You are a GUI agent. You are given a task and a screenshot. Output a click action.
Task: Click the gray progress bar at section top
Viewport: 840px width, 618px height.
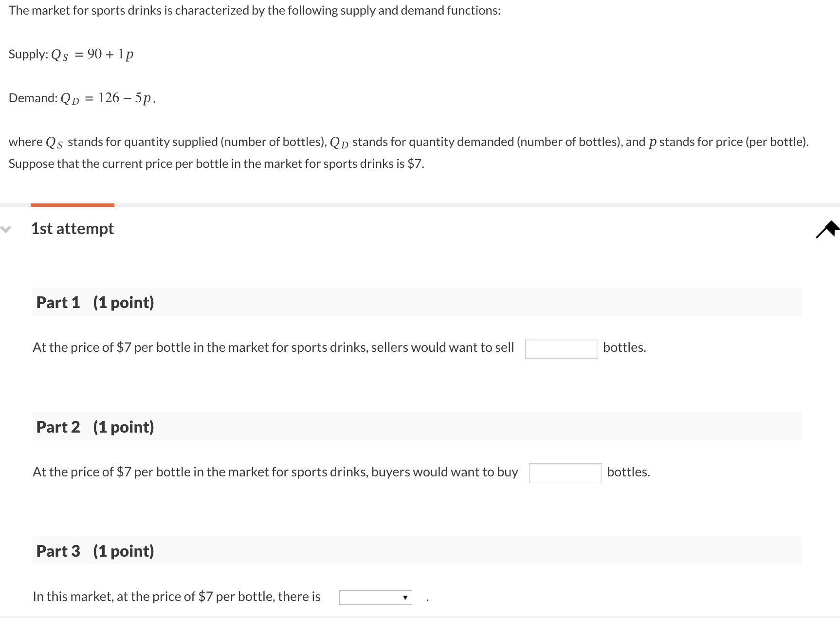(438, 205)
